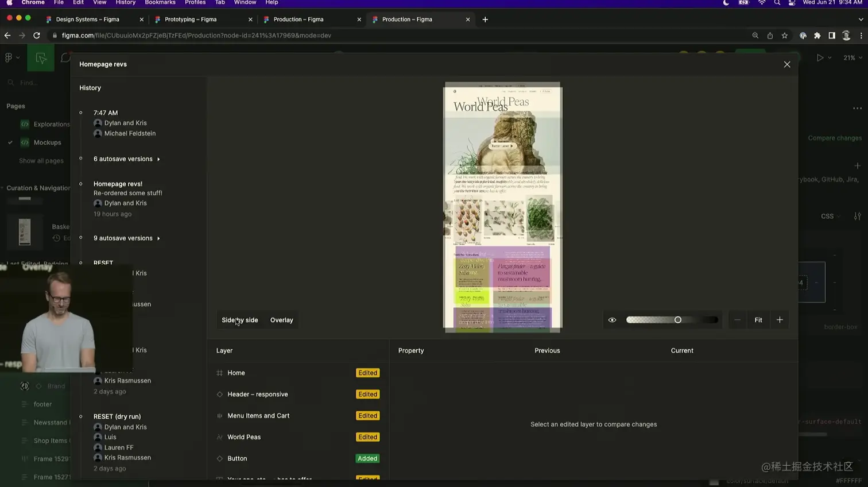Image resolution: width=868 pixels, height=487 pixels.
Task: Open the Bookmarks menu in menu bar
Action: point(160,3)
